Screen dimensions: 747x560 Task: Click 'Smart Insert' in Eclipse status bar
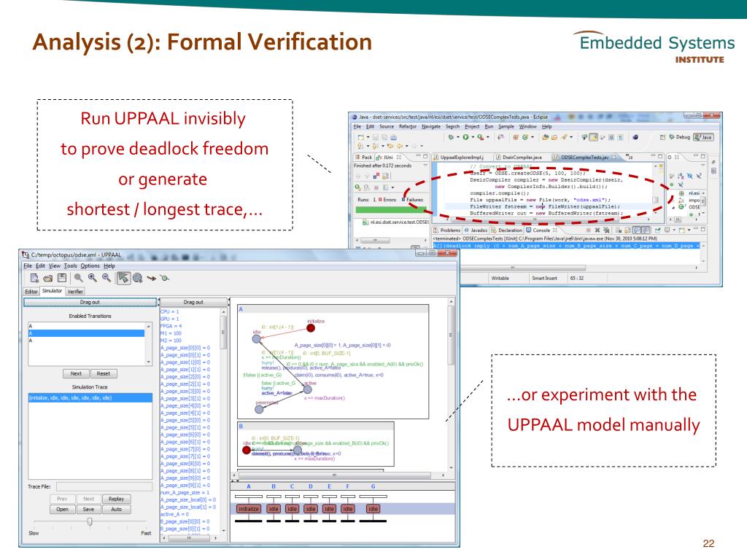(x=544, y=278)
